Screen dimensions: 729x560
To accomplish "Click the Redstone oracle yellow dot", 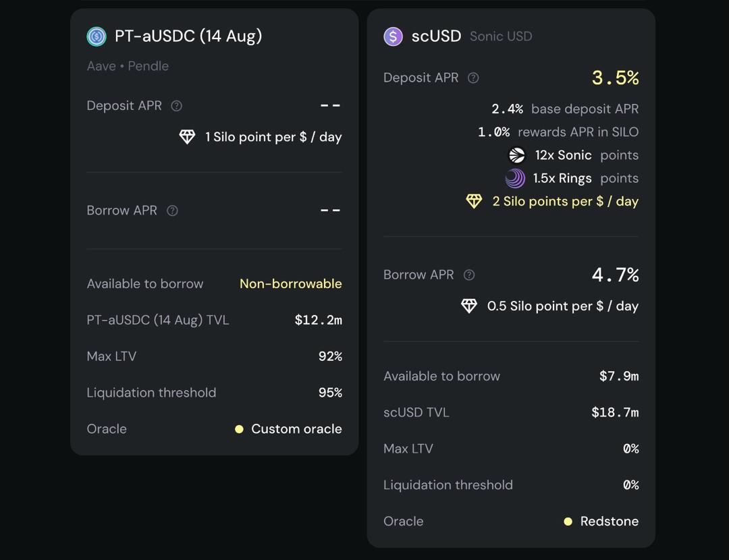I will pos(568,522).
